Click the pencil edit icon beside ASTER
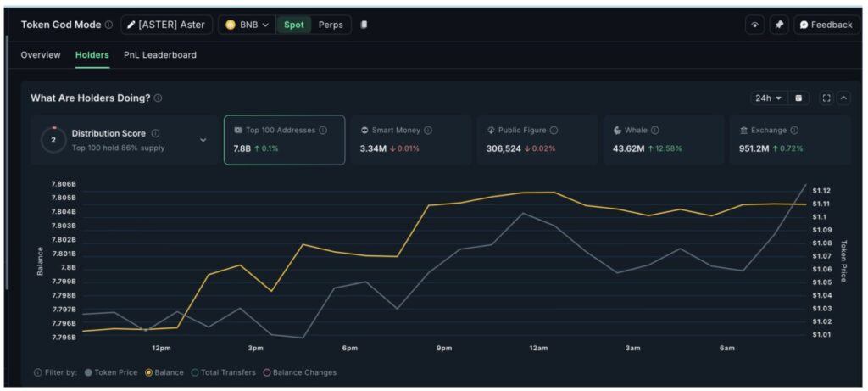 tap(131, 25)
